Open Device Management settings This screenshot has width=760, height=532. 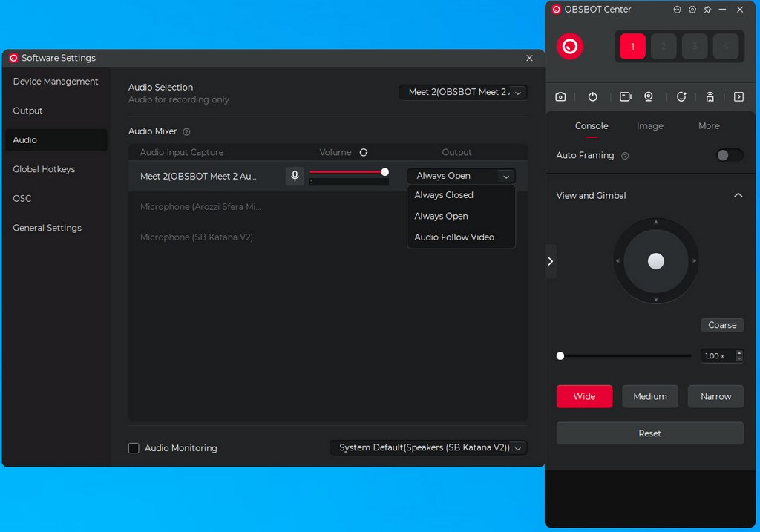(x=56, y=82)
